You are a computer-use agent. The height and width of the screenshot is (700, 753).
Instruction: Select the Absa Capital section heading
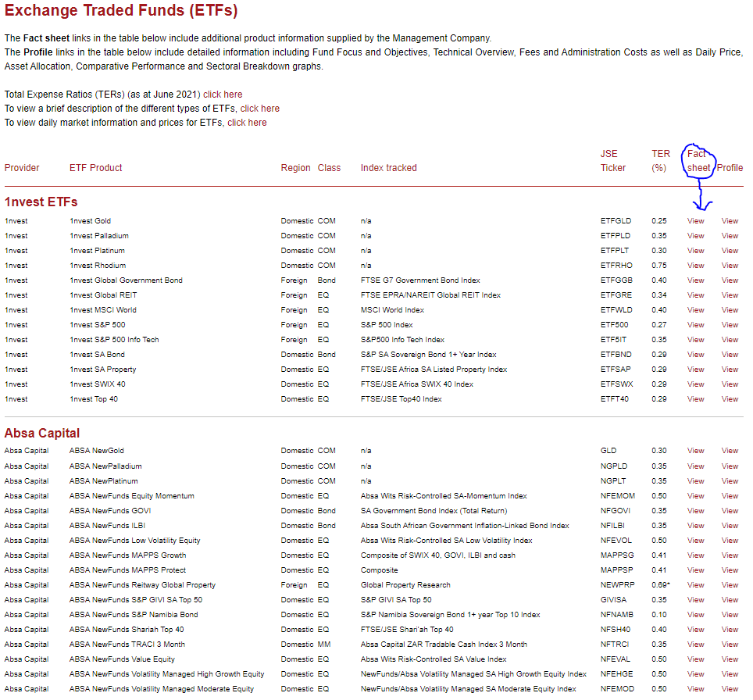[x=41, y=433]
